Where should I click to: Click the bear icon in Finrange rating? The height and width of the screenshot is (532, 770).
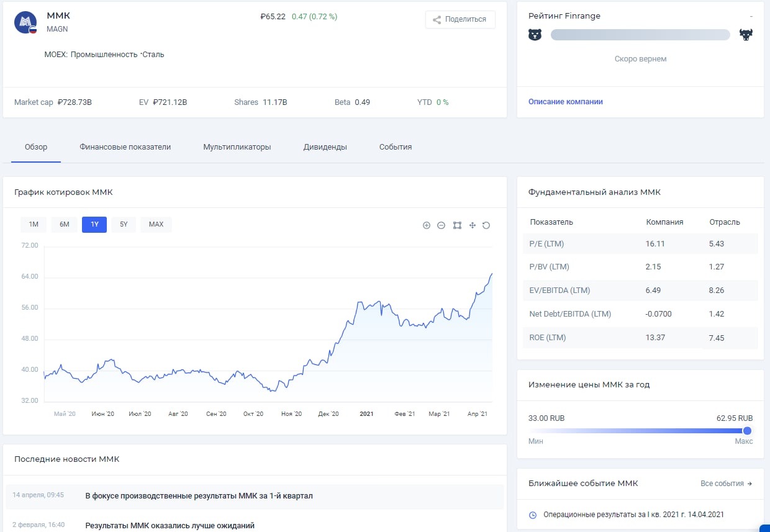click(x=535, y=35)
